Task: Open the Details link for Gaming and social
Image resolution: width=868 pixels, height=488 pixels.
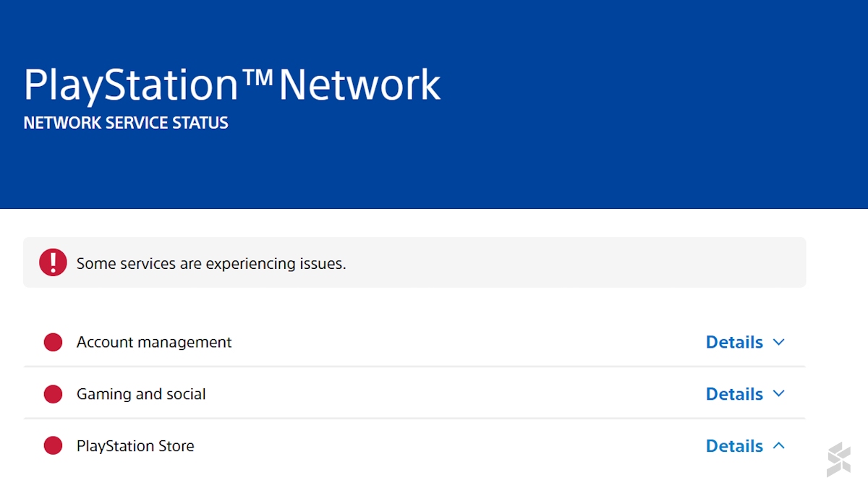Action: 734,394
